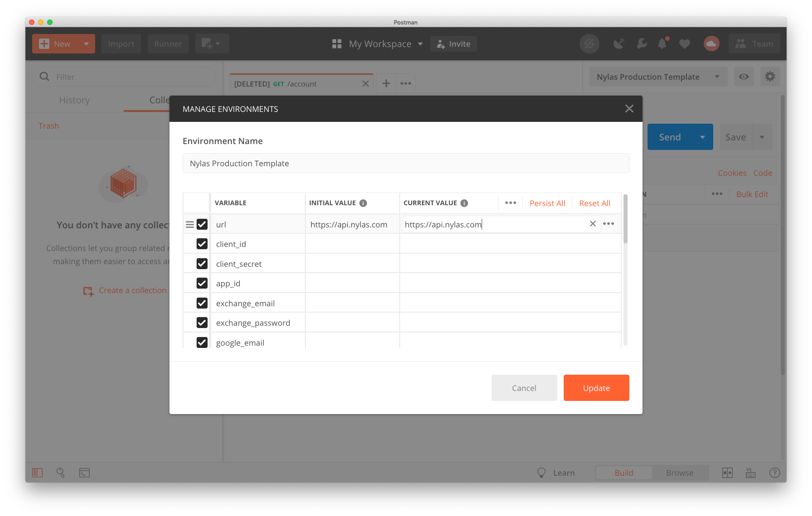This screenshot has height=516, width=812.
Task: Open Learn in the status bar
Action: (x=556, y=473)
